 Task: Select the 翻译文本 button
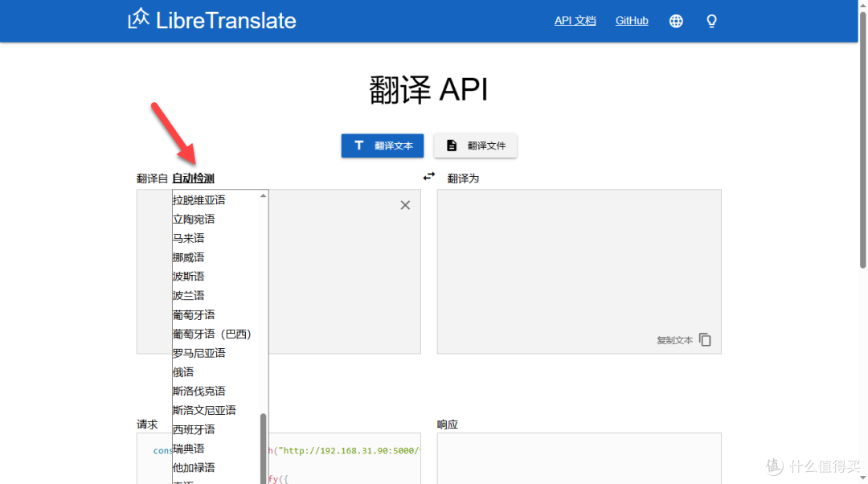[x=383, y=146]
